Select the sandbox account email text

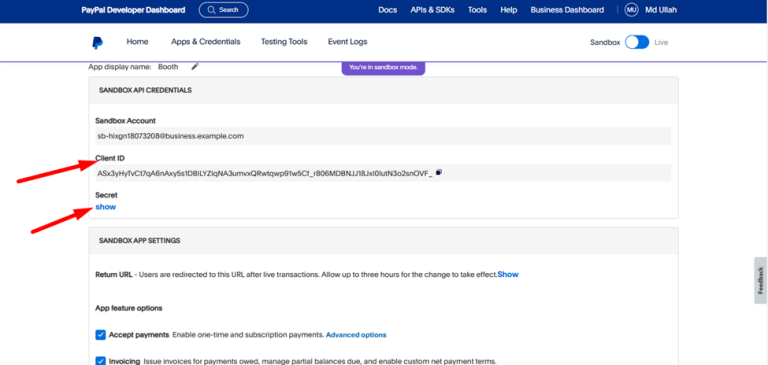pyautogui.click(x=170, y=136)
